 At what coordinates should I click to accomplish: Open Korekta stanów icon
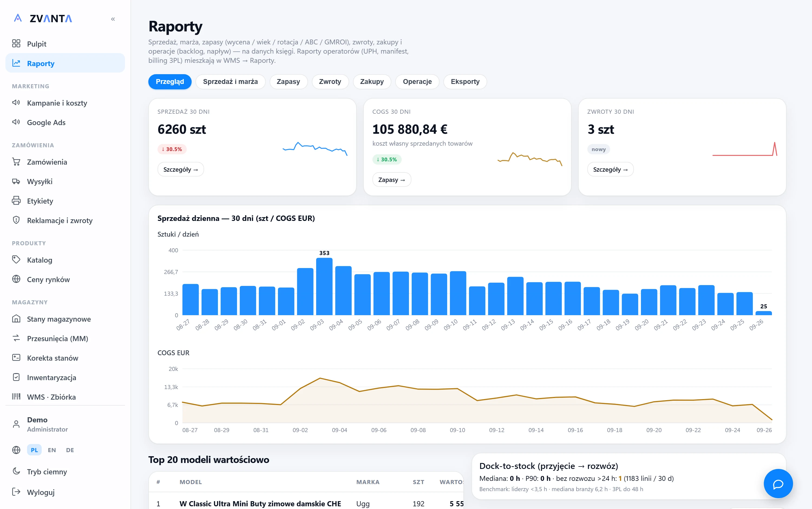(16, 357)
